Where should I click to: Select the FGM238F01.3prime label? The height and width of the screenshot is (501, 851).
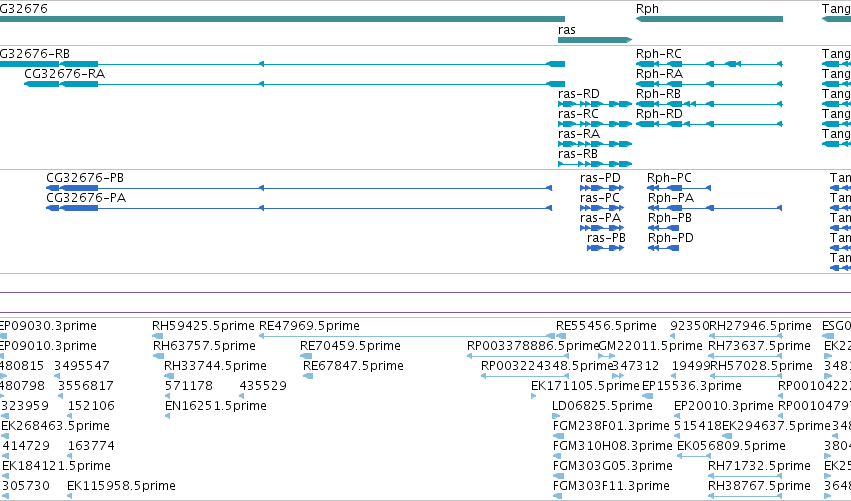point(611,426)
